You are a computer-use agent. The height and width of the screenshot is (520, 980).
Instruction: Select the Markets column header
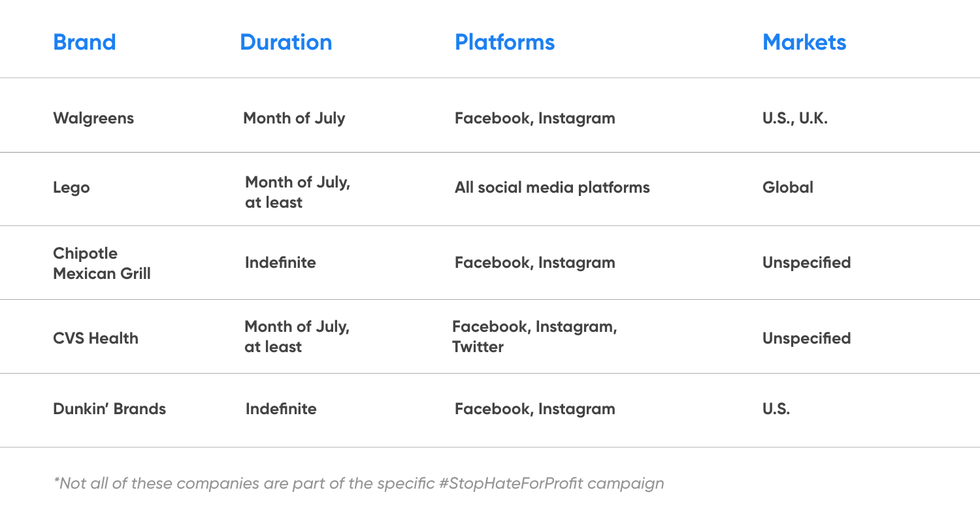point(804,42)
